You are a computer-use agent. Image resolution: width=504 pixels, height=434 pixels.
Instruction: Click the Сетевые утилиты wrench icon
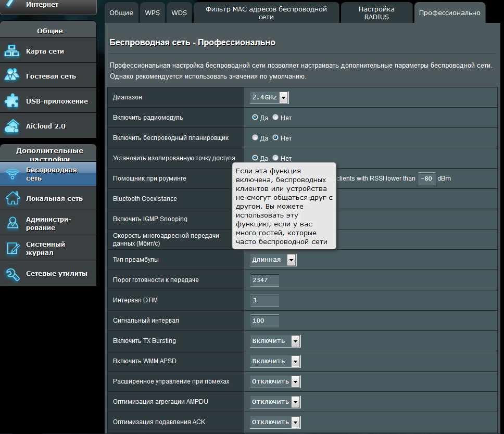pyautogui.click(x=13, y=274)
